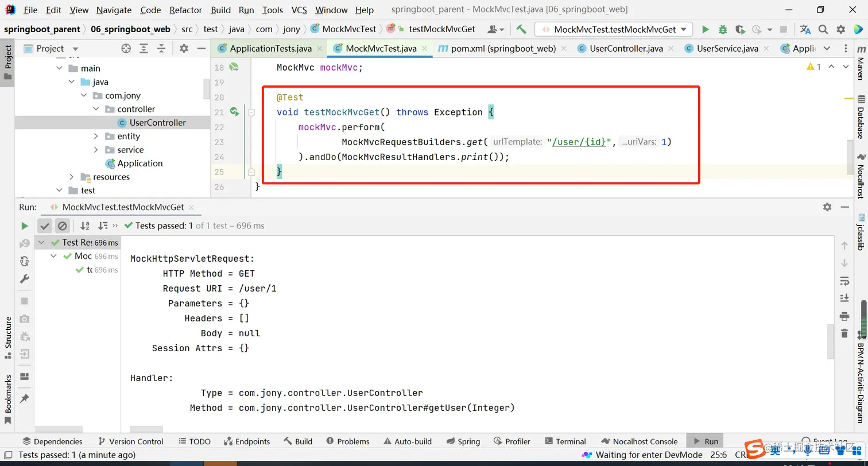Select opened file crosshair in Project panel
This screenshot has width=868, height=466.
click(126, 49)
